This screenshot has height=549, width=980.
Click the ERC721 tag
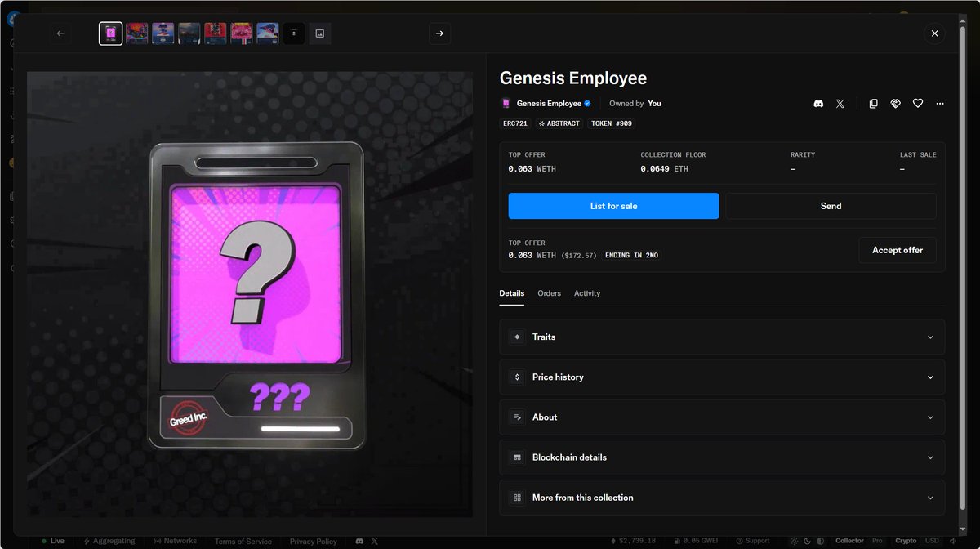click(x=514, y=123)
